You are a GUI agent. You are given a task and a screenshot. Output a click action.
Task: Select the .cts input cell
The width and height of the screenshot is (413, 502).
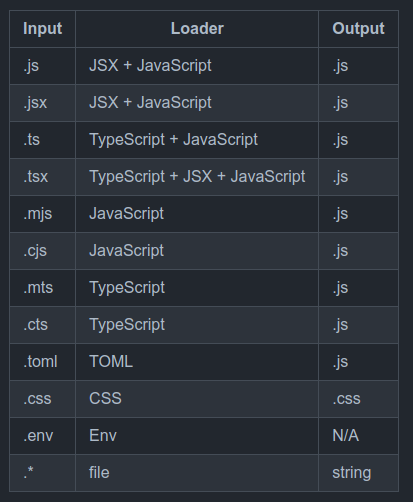[x=43, y=325]
